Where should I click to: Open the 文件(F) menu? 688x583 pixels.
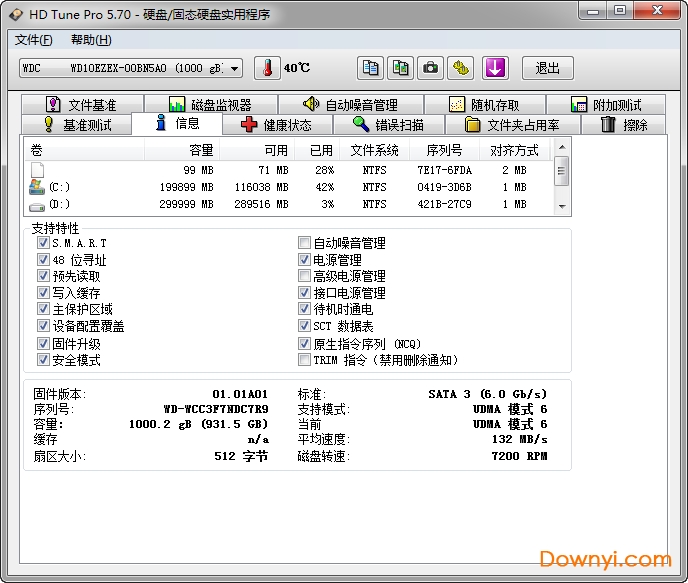point(34,40)
